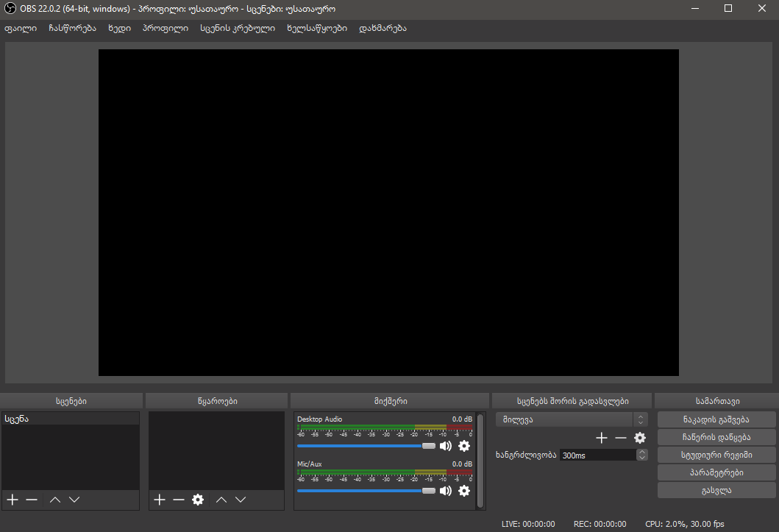Click გასვლა exit button

[716, 490]
